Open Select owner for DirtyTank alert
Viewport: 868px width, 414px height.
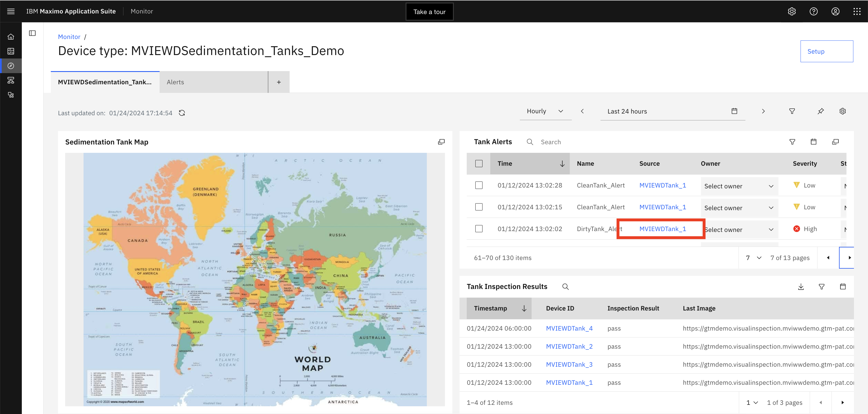point(739,230)
